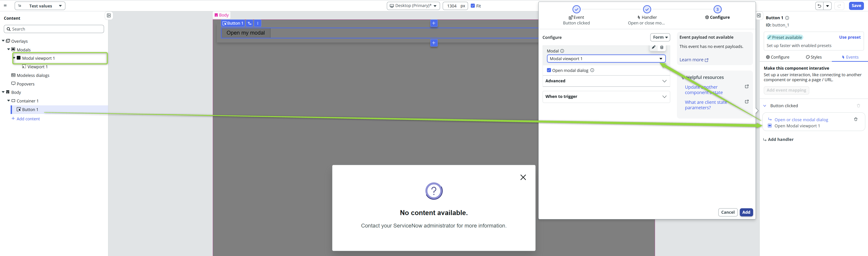This screenshot has width=868, height=256.
Task: Click the pencil edit icon above the Modal field
Action: coord(653,47)
